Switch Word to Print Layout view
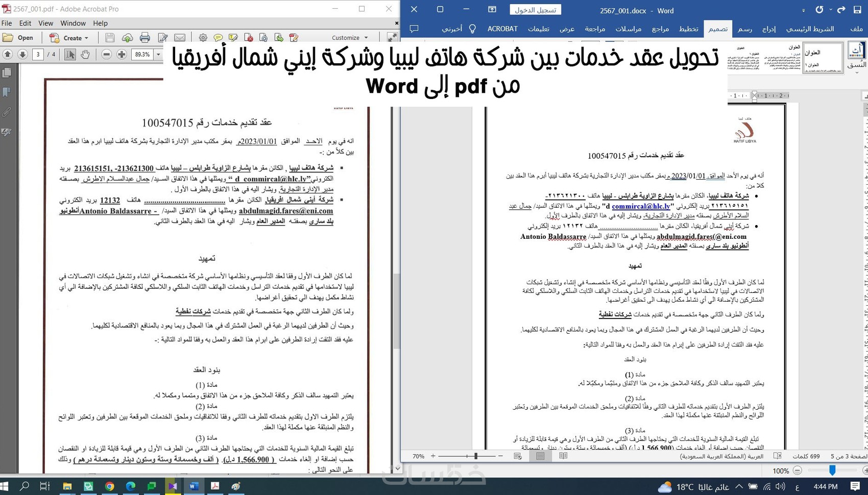 point(540,456)
